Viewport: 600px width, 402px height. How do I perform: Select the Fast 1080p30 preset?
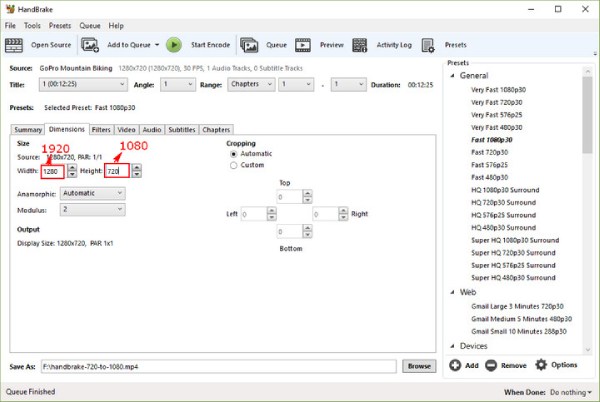[492, 140]
